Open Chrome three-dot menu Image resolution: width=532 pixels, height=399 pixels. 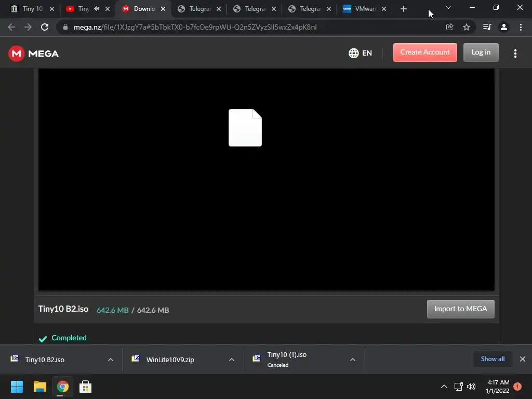(521, 27)
